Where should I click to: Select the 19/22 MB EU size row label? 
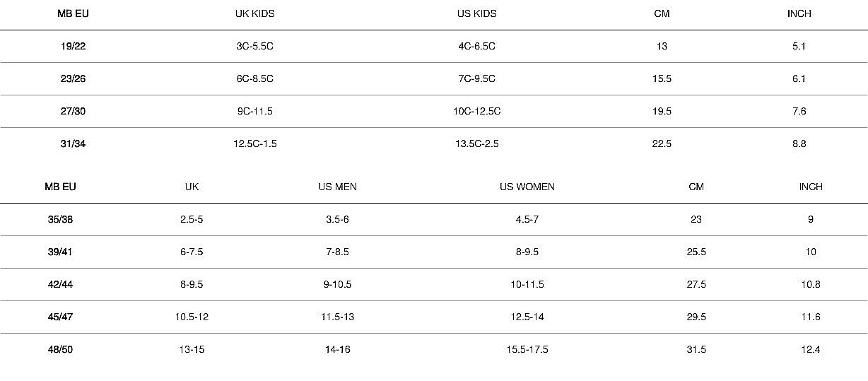(73, 46)
